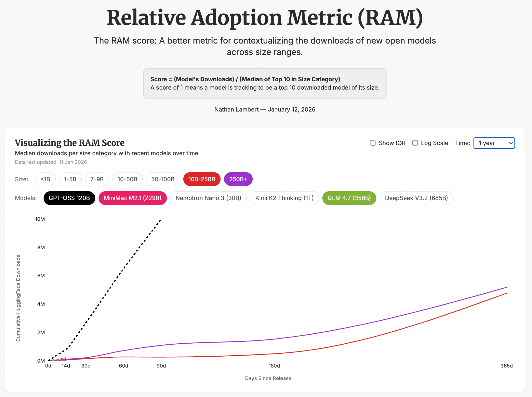
Task: Toggle the Log Scale checkbox
Action: [x=415, y=143]
